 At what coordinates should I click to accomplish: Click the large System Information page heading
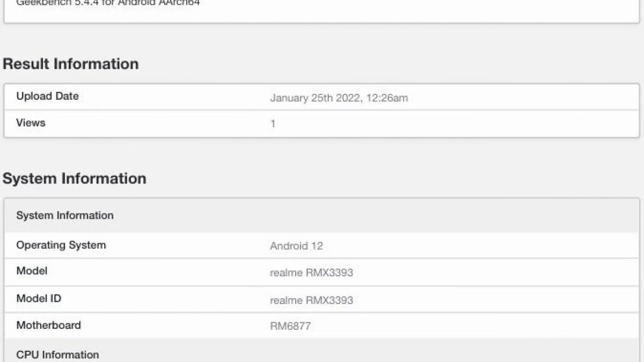click(74, 179)
